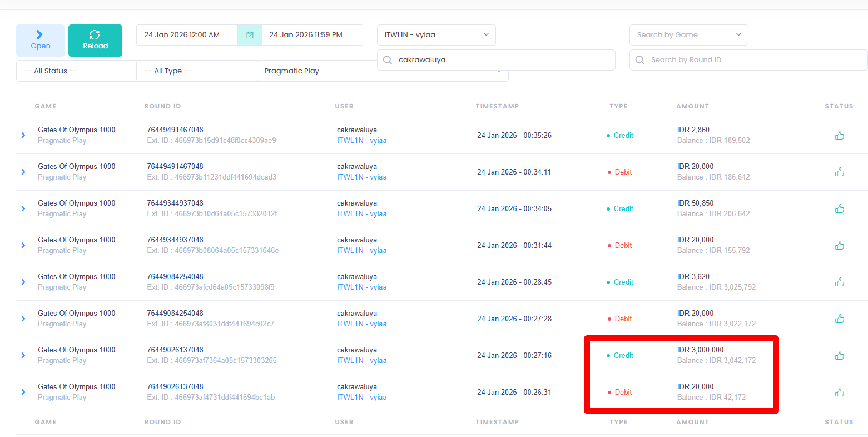This screenshot has height=437, width=868.
Task: Click thumbs-up status icon for 00:34:11 row
Action: click(840, 172)
